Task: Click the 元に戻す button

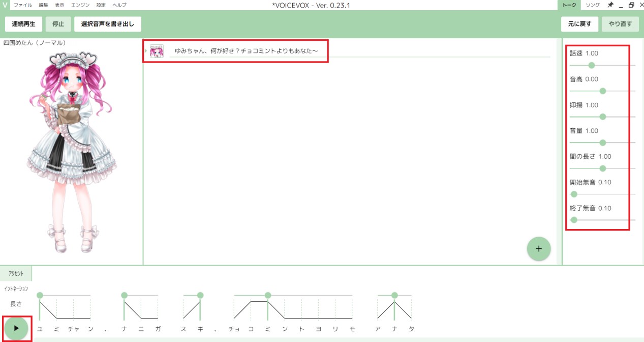Action: [x=579, y=24]
